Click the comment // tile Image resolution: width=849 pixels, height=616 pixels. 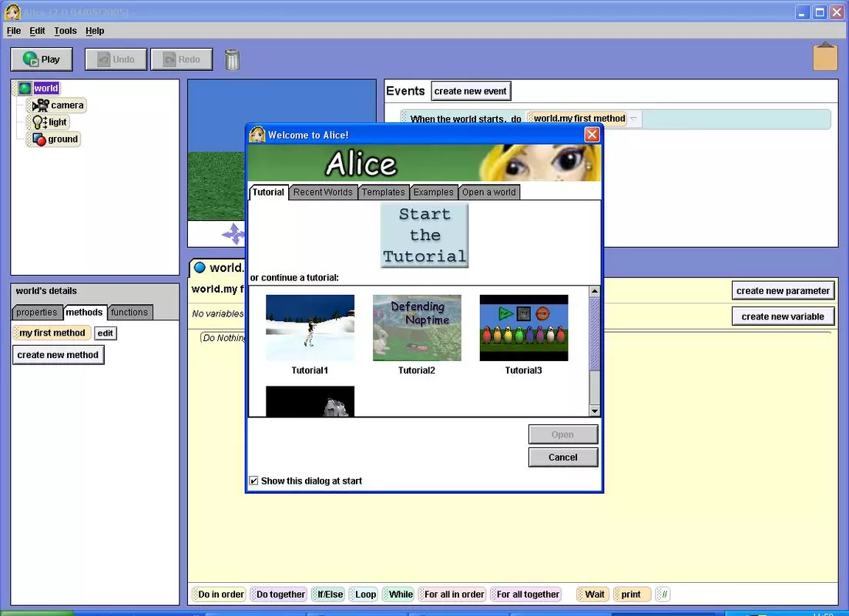(663, 594)
